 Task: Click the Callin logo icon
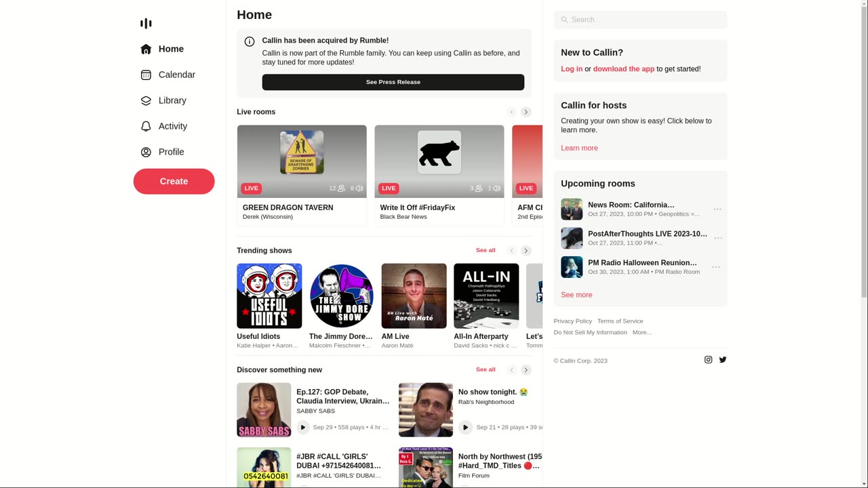(146, 24)
